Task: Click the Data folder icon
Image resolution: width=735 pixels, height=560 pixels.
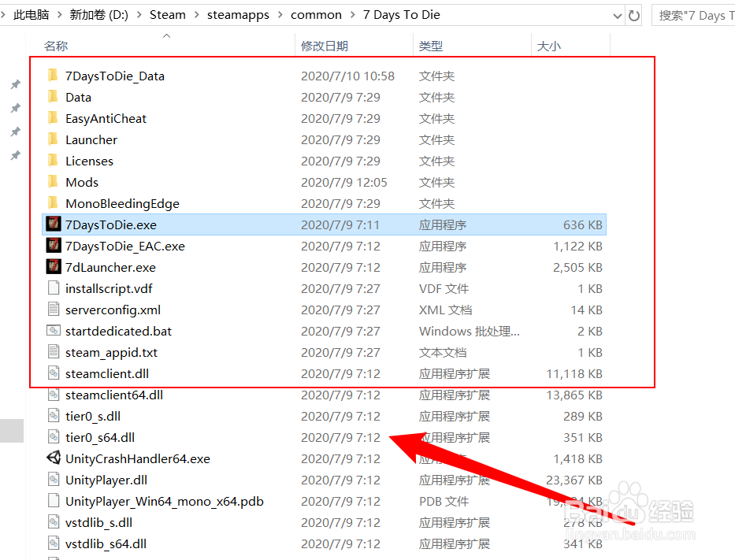Action: click(x=53, y=97)
